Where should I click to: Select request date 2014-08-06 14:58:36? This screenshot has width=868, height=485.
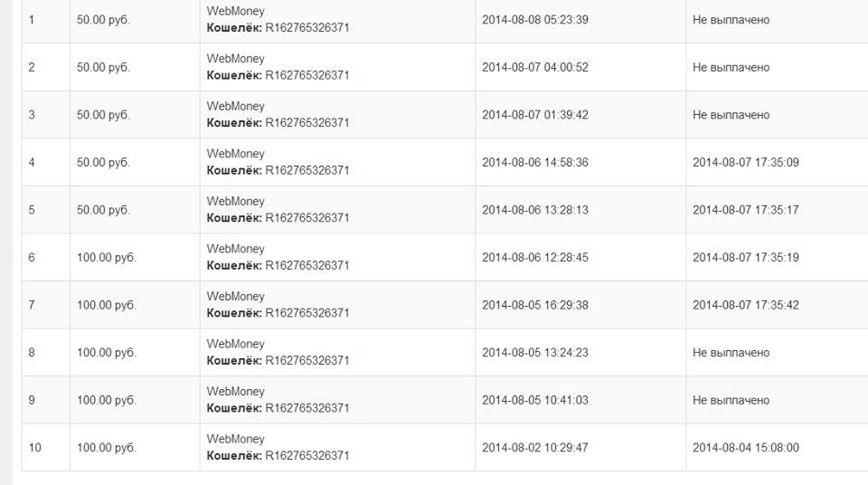[x=534, y=163]
